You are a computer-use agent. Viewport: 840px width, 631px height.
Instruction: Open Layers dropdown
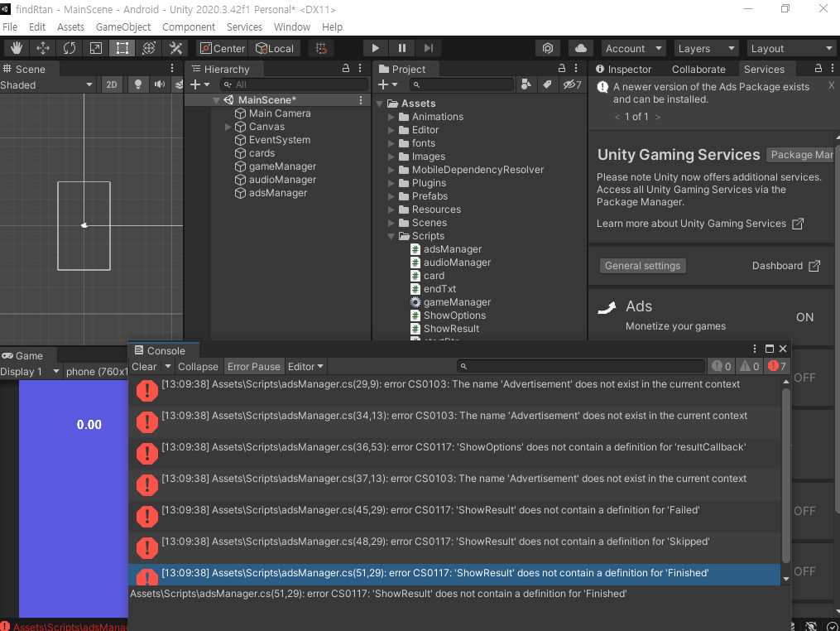(x=706, y=48)
